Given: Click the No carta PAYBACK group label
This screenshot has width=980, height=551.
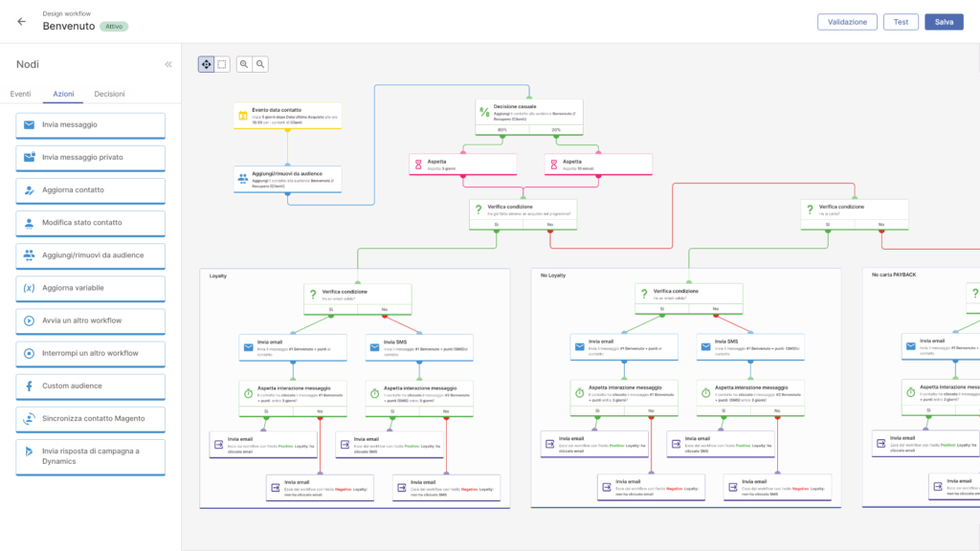Looking at the screenshot, I should point(894,275).
